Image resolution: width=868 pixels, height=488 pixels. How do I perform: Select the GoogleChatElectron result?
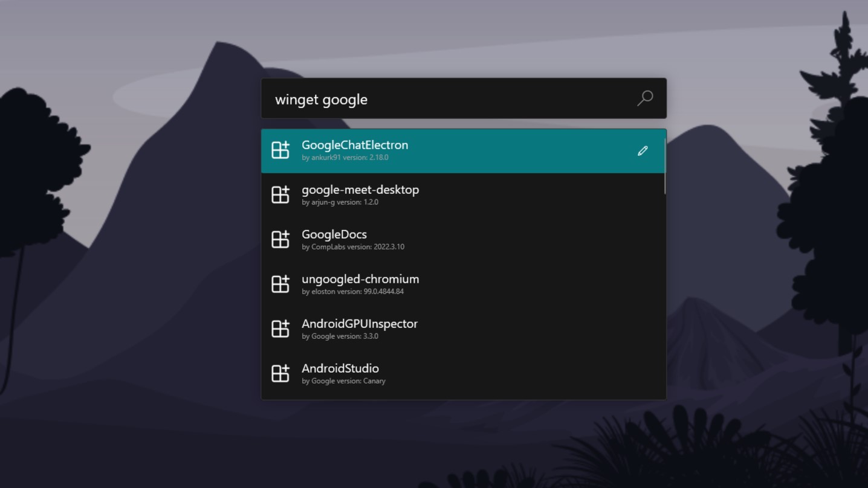463,150
